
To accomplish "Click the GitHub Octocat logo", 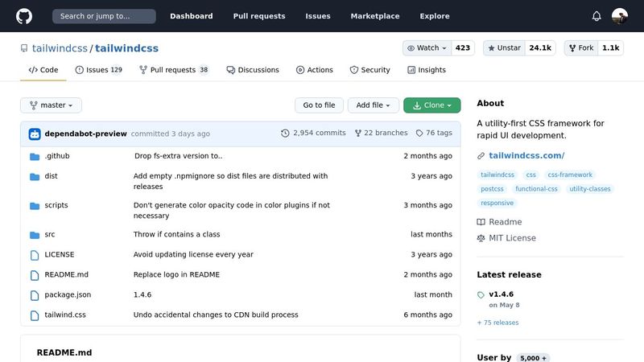I will click(24, 16).
